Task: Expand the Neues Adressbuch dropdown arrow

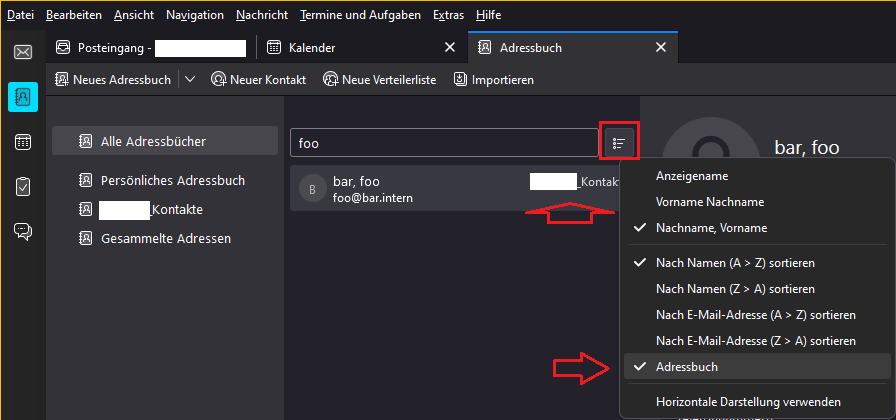Action: point(189,80)
